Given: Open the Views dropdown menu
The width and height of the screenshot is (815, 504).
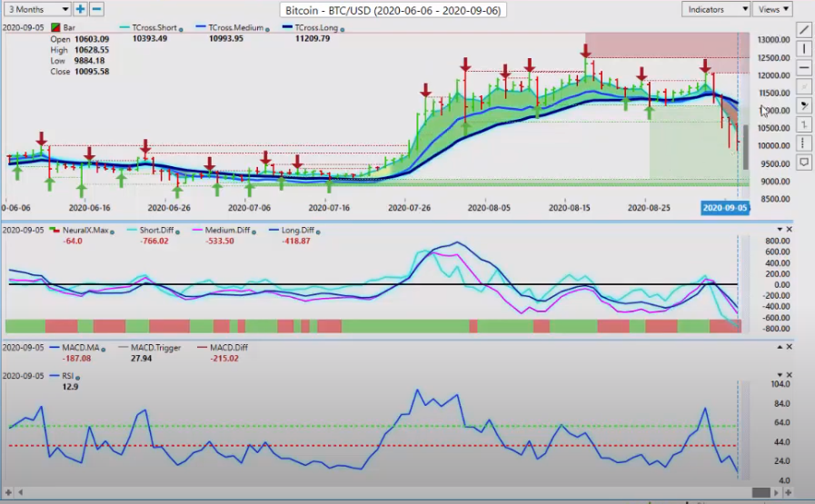Looking at the screenshot, I should pyautogui.click(x=773, y=9).
